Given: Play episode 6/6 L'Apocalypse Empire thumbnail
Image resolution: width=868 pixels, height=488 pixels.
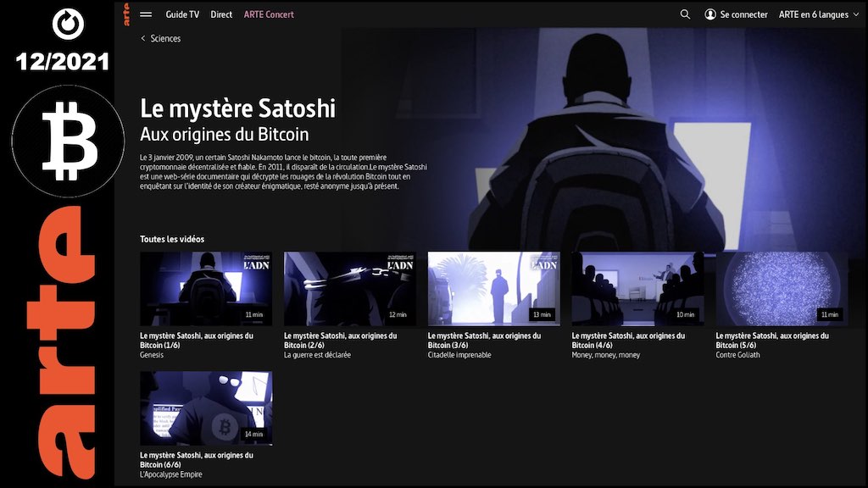Looking at the screenshot, I should (206, 408).
